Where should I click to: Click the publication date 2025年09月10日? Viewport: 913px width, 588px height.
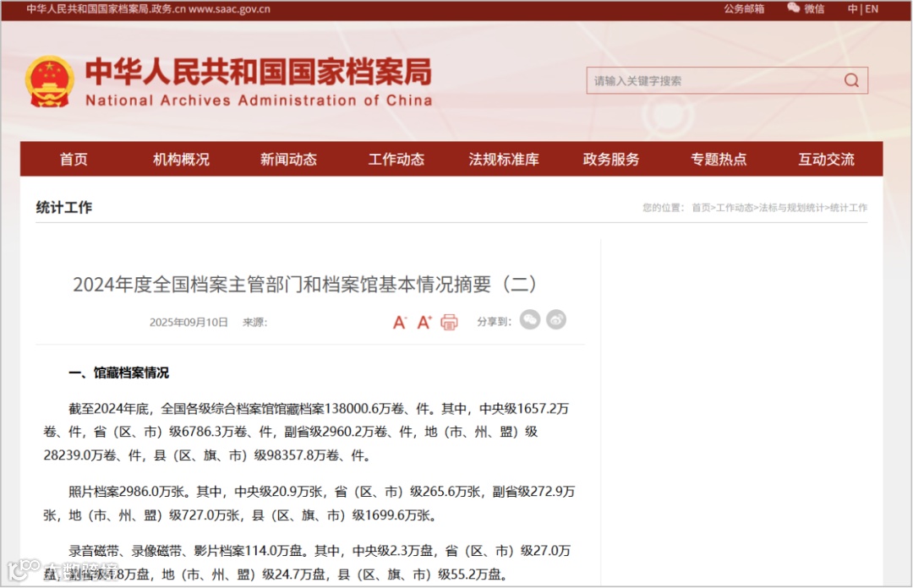pyautogui.click(x=189, y=322)
